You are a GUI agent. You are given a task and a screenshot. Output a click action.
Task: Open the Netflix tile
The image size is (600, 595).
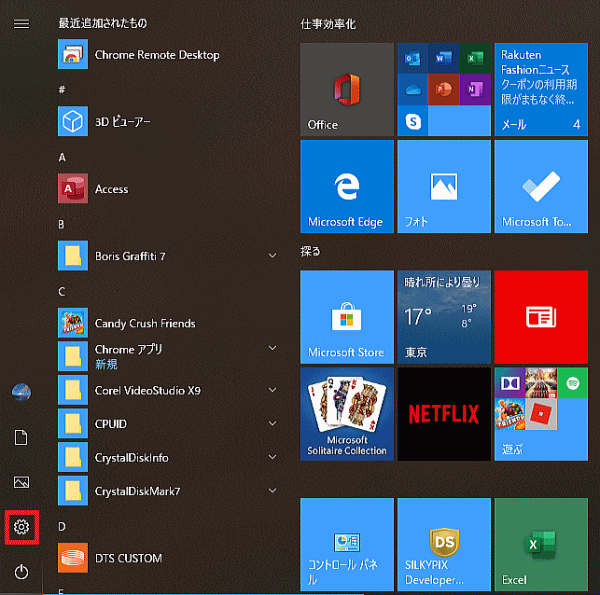pyautogui.click(x=444, y=414)
